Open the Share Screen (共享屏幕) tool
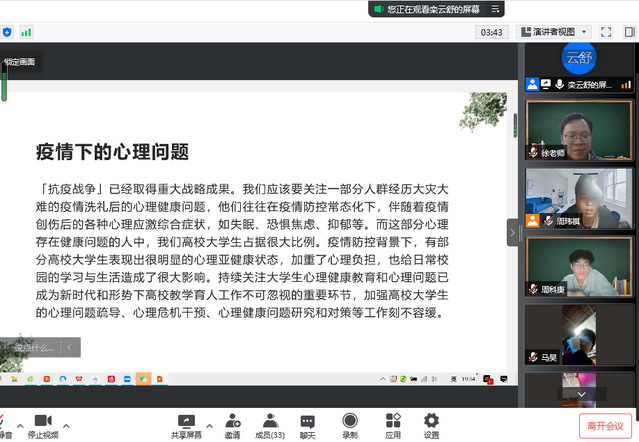The height and width of the screenshot is (442, 639). click(x=186, y=424)
